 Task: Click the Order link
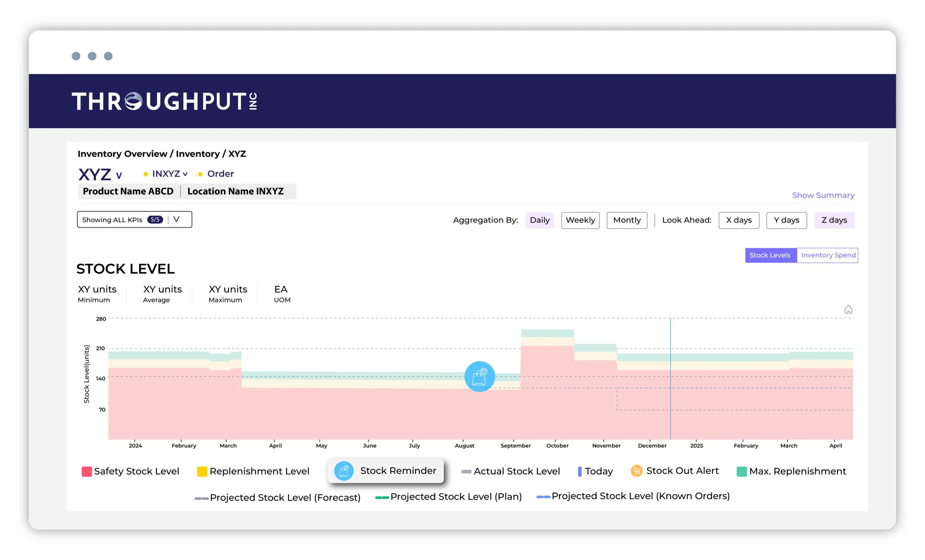(x=220, y=174)
